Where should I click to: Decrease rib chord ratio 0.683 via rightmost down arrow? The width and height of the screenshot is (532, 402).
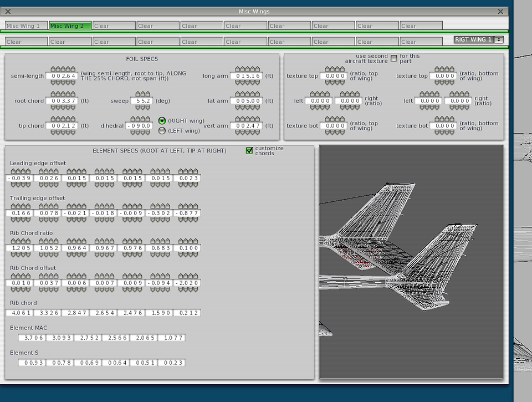(167, 255)
